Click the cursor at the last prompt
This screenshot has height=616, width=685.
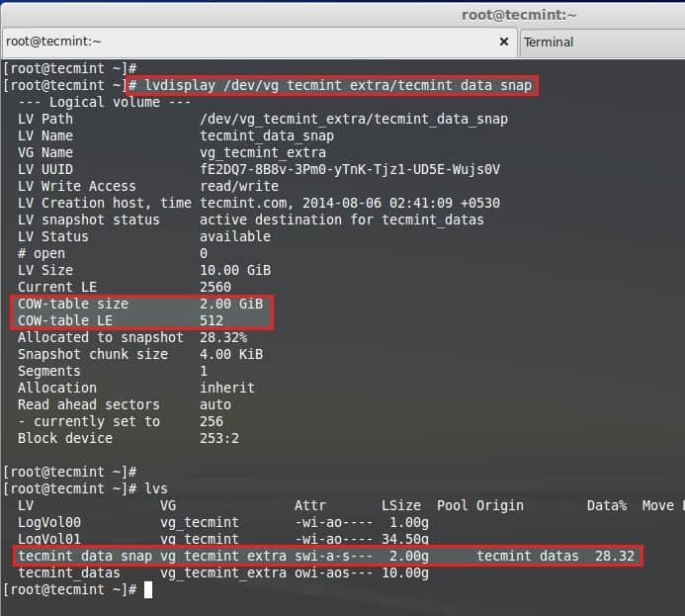(147, 589)
